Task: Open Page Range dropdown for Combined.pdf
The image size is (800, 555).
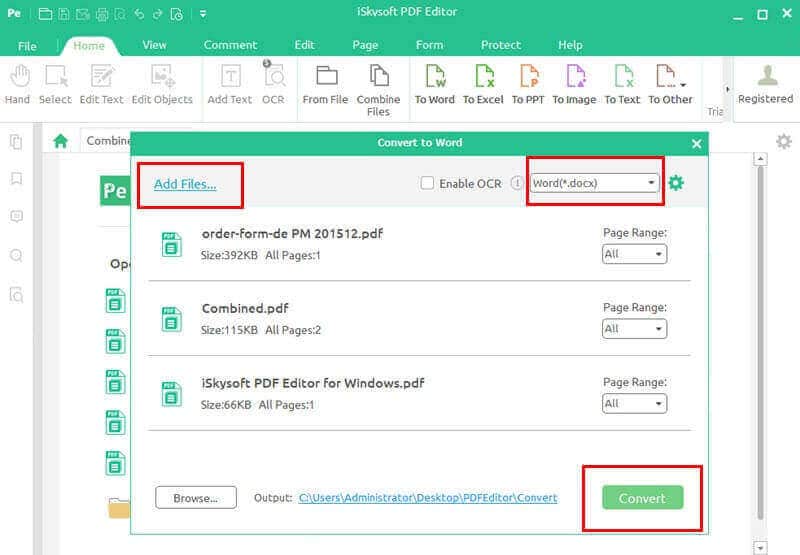Action: point(634,329)
